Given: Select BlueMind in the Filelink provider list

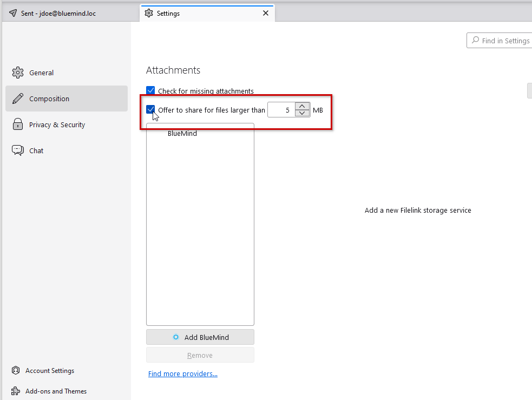Looking at the screenshot, I should (x=182, y=133).
